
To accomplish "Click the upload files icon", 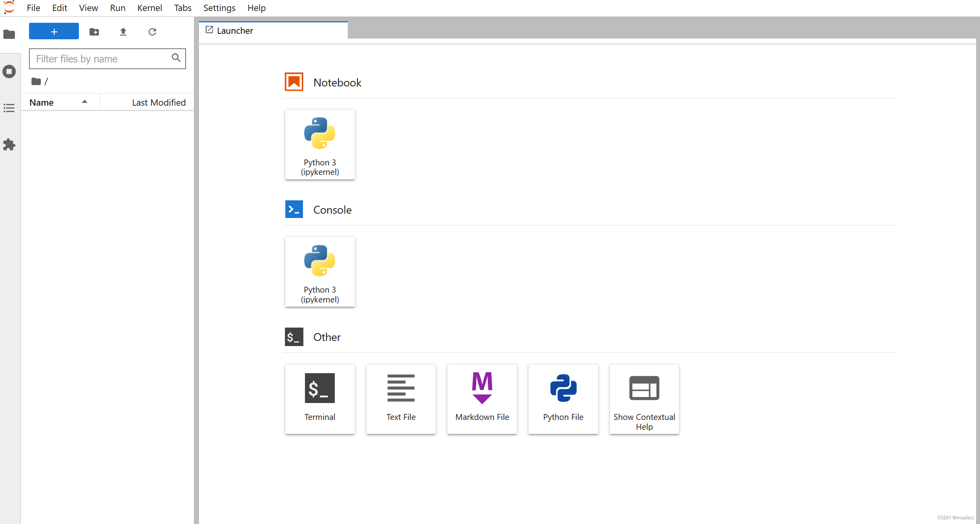I will pos(123,32).
